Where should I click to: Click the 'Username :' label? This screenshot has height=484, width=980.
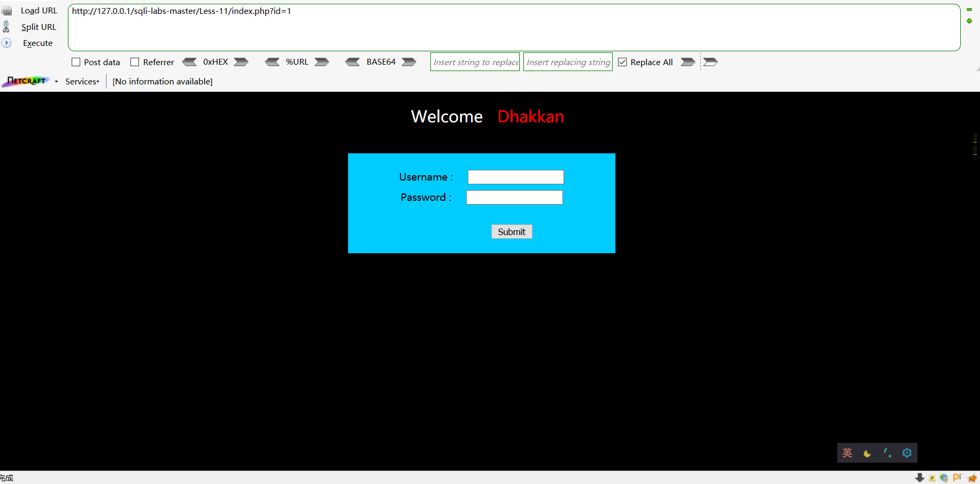426,177
